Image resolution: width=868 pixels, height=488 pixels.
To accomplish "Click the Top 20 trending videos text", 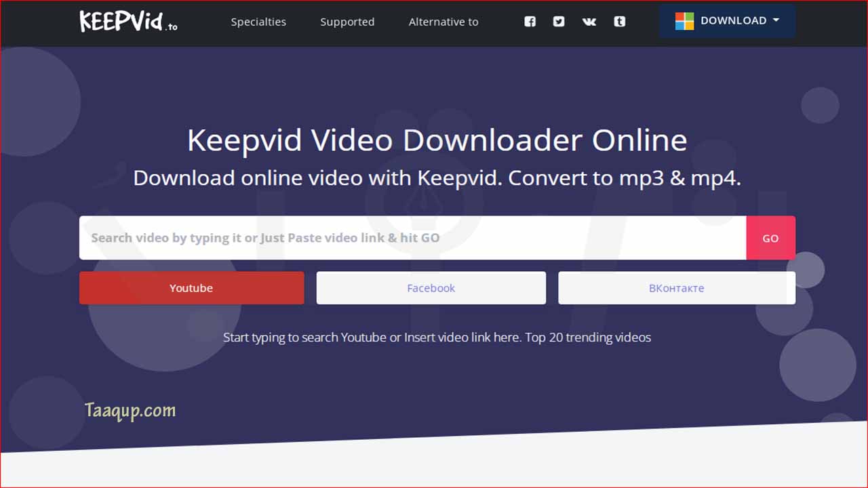I will coord(588,337).
